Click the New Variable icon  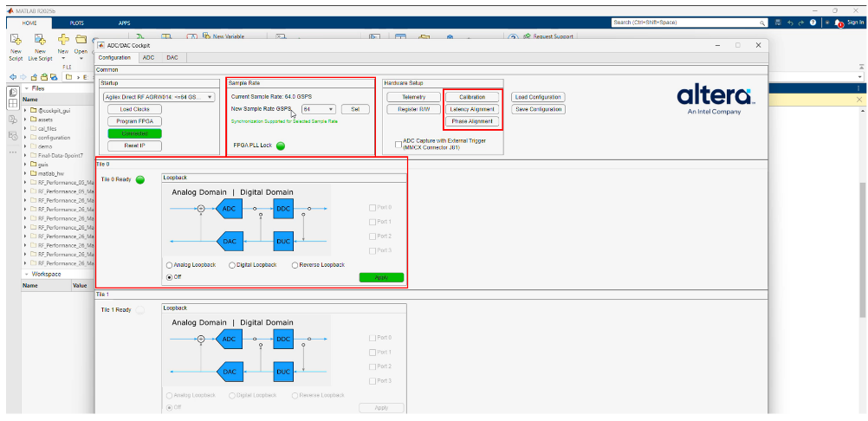click(x=208, y=36)
